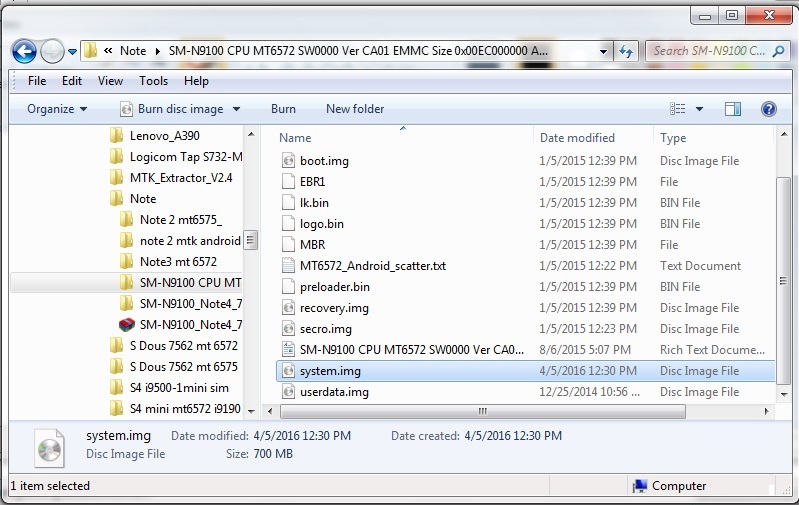Click the horizontal scrollbar right arrow

click(x=766, y=411)
